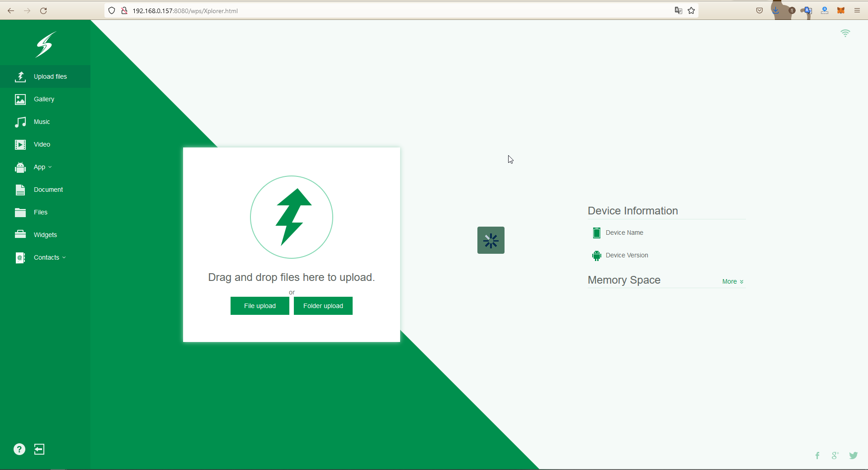Click the browser Forward arrow
This screenshot has height=470, width=868.
(27, 10)
